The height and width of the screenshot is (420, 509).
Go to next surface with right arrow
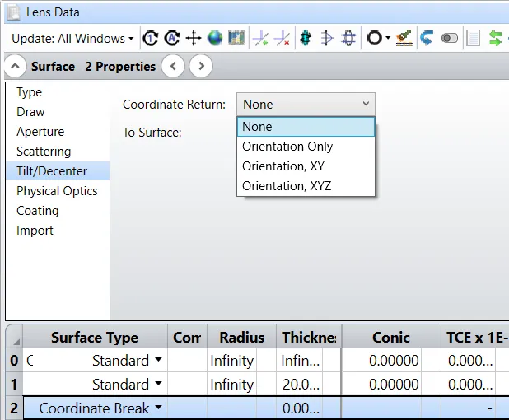tap(200, 66)
